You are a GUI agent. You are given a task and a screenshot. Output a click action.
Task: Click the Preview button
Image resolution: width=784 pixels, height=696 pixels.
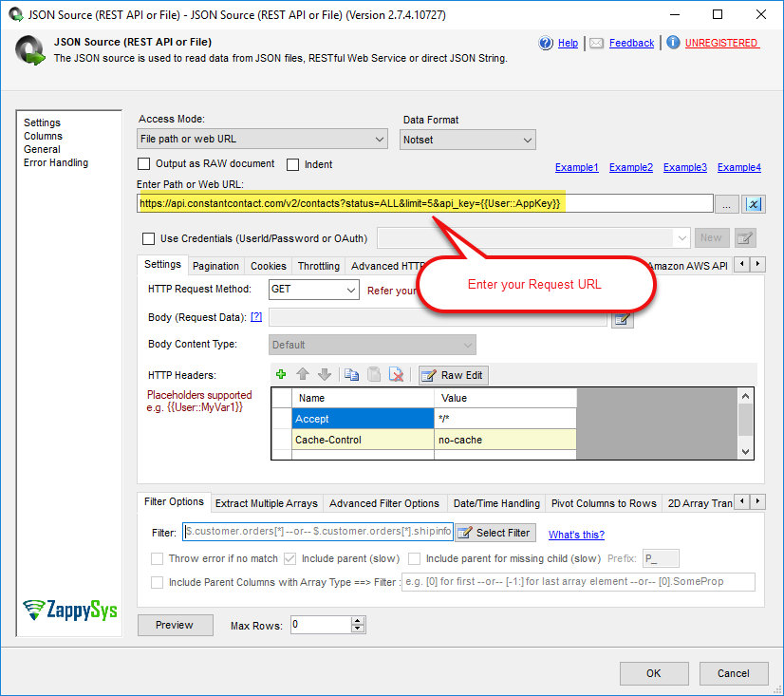[x=175, y=625]
